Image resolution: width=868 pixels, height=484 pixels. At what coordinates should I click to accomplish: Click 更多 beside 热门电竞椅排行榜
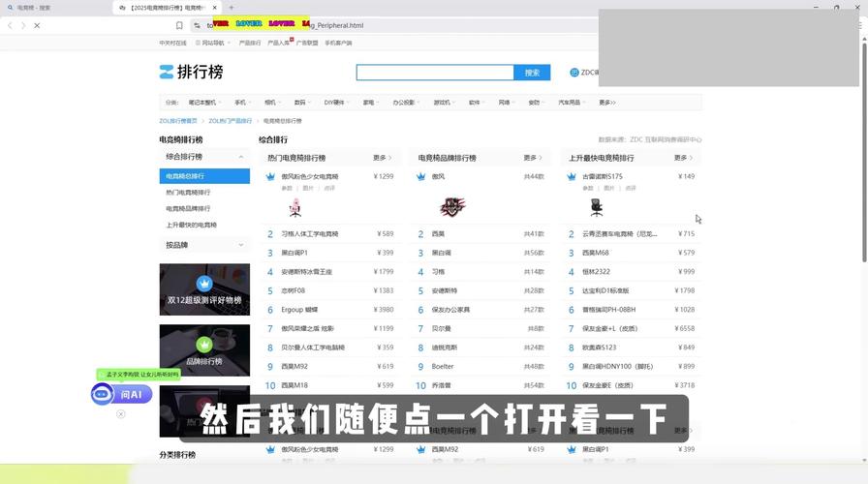click(382, 158)
